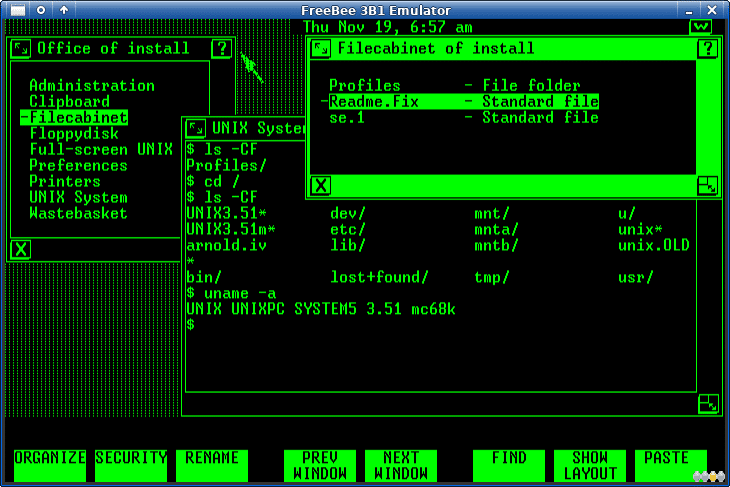730x487 pixels.
Task: Open the Wastebasket entry
Action: pyautogui.click(x=78, y=213)
